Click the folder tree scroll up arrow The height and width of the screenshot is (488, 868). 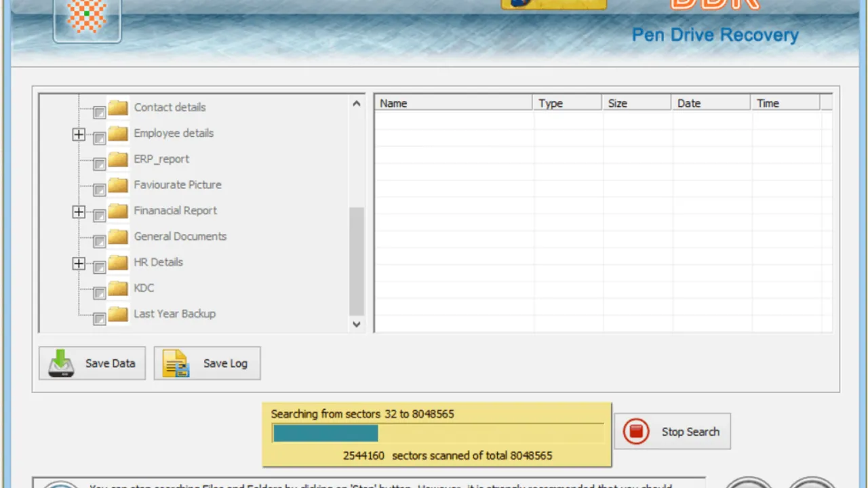[x=357, y=104]
